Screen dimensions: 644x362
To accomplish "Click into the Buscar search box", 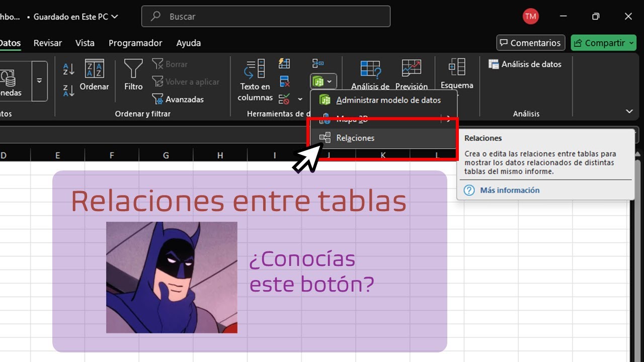I will 266,16.
